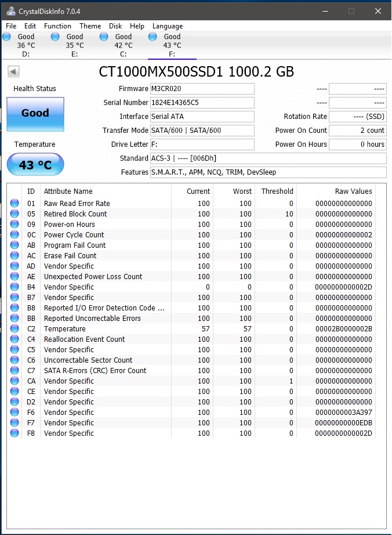Viewport: 392px width, 535px height.
Task: Click the Power On Count value
Action: [x=358, y=131]
